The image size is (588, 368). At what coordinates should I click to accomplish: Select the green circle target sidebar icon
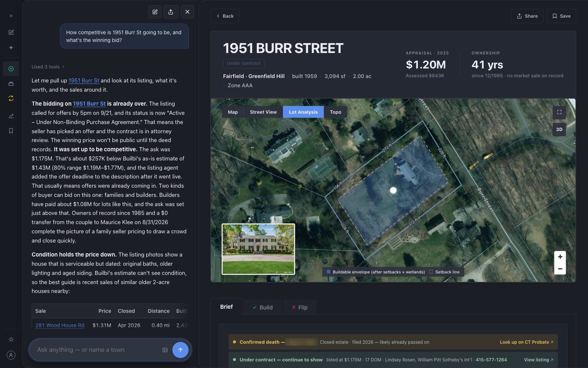coord(11,69)
